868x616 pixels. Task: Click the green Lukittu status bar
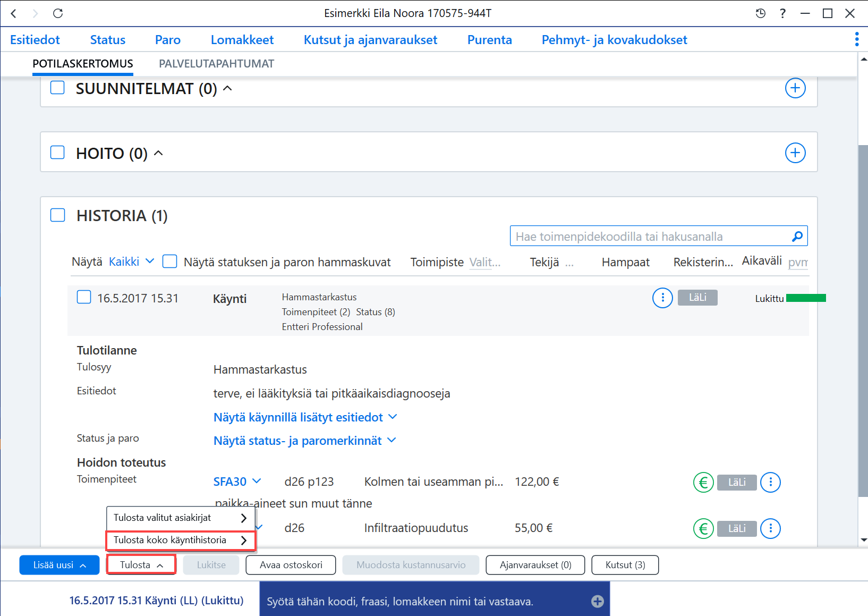(x=806, y=298)
